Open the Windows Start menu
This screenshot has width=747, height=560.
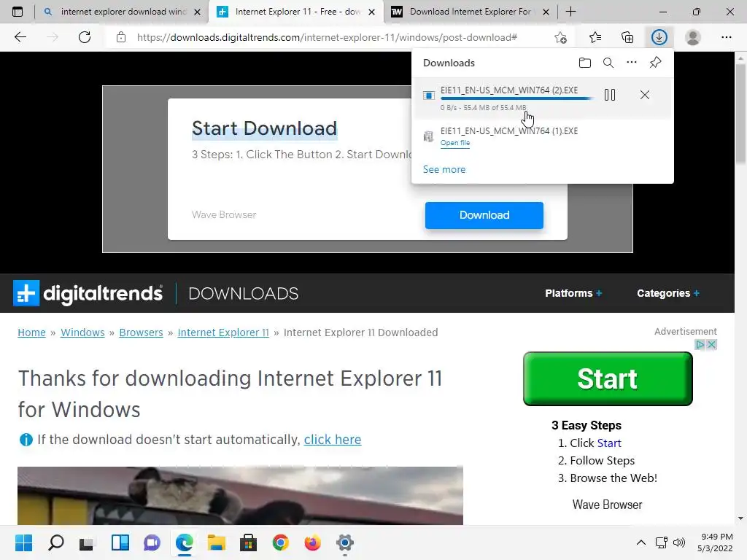pos(23,542)
